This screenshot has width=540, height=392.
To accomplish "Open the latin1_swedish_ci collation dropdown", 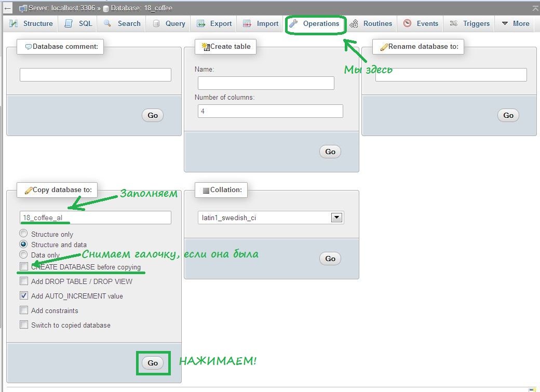I will [336, 218].
